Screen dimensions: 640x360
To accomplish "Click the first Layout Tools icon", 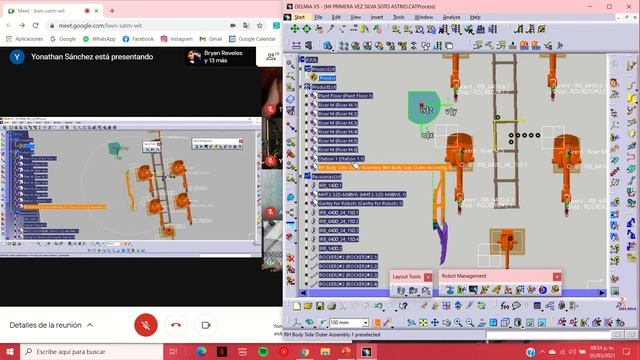I will [400, 290].
